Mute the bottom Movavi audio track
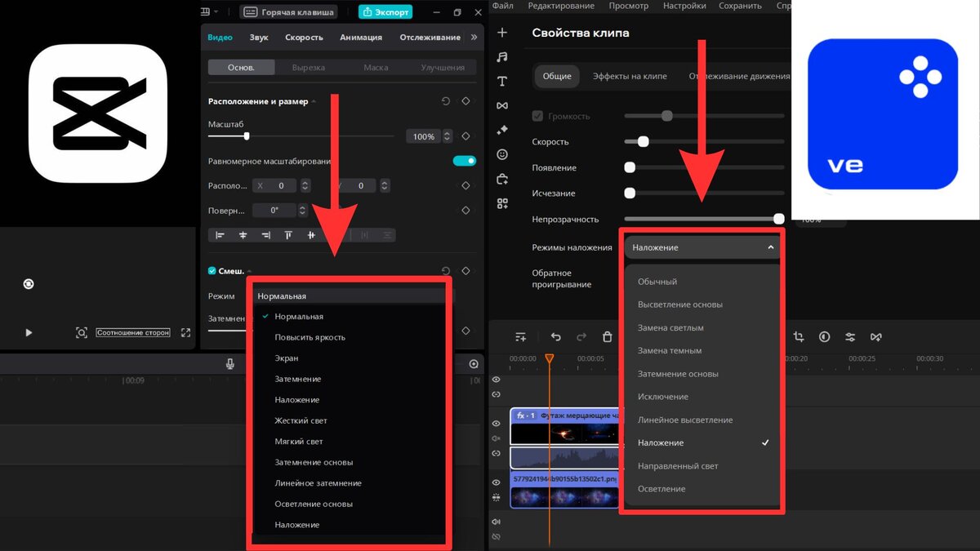The image size is (980, 551). pyautogui.click(x=496, y=522)
